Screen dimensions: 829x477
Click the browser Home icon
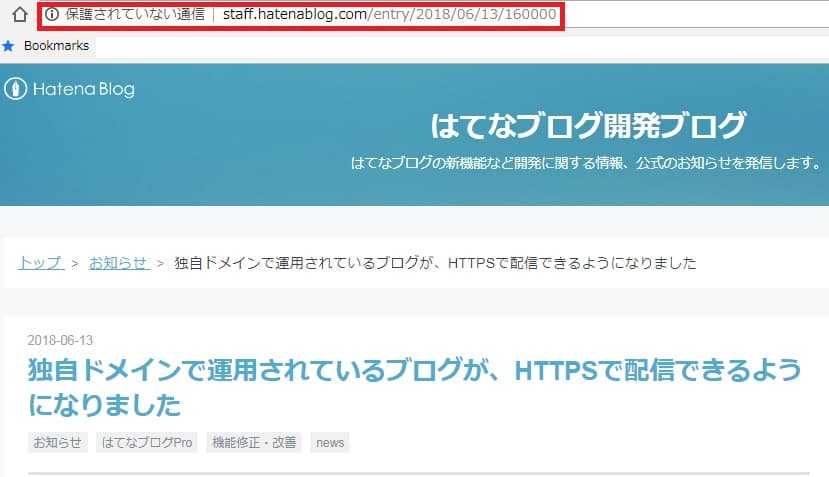(x=20, y=14)
